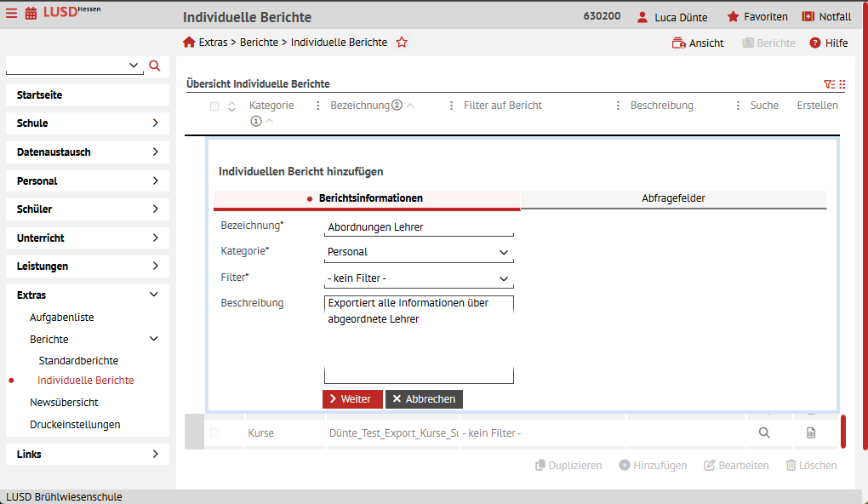Image resolution: width=868 pixels, height=504 pixels.
Task: Expand the Personal sidebar menu
Action: click(88, 180)
